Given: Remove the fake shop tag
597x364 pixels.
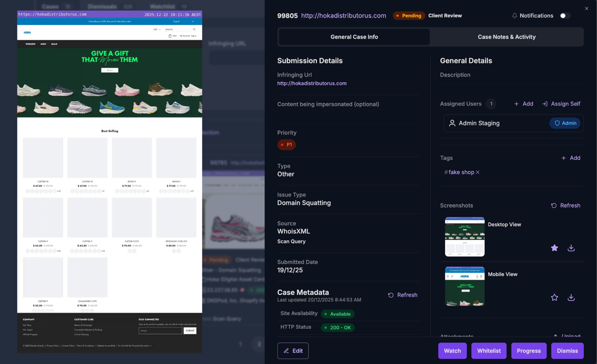Looking at the screenshot, I should (478, 173).
